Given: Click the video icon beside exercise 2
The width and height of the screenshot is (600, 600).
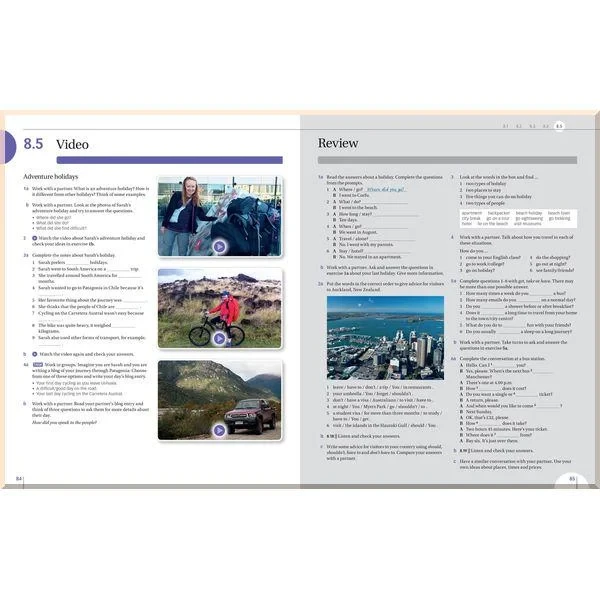Looking at the screenshot, I should 34,239.
